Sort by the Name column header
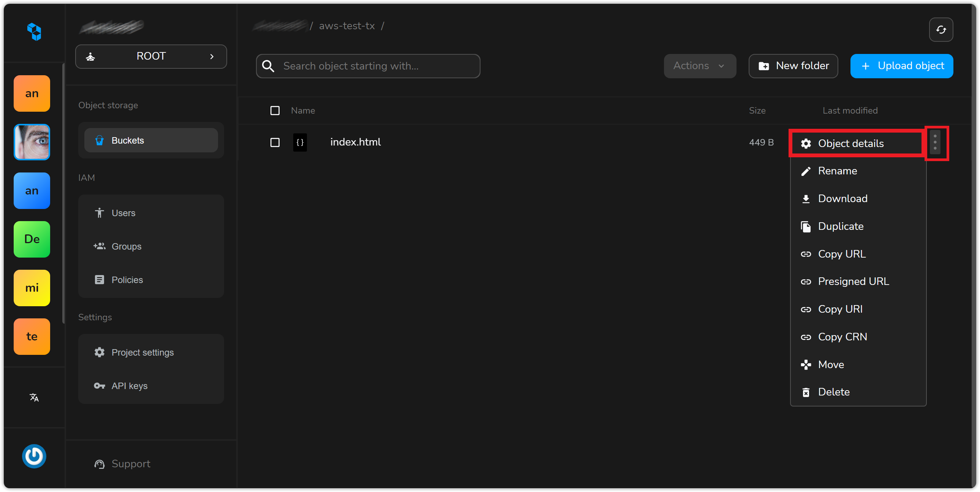 [303, 110]
